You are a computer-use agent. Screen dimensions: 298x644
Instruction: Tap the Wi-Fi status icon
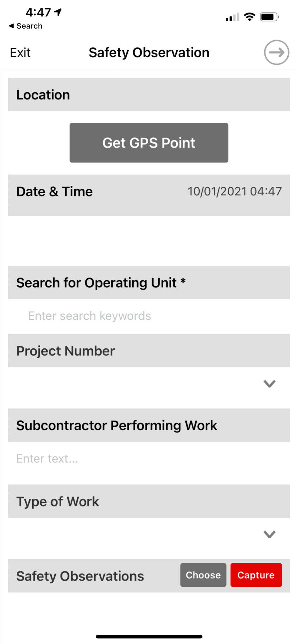[x=249, y=17]
